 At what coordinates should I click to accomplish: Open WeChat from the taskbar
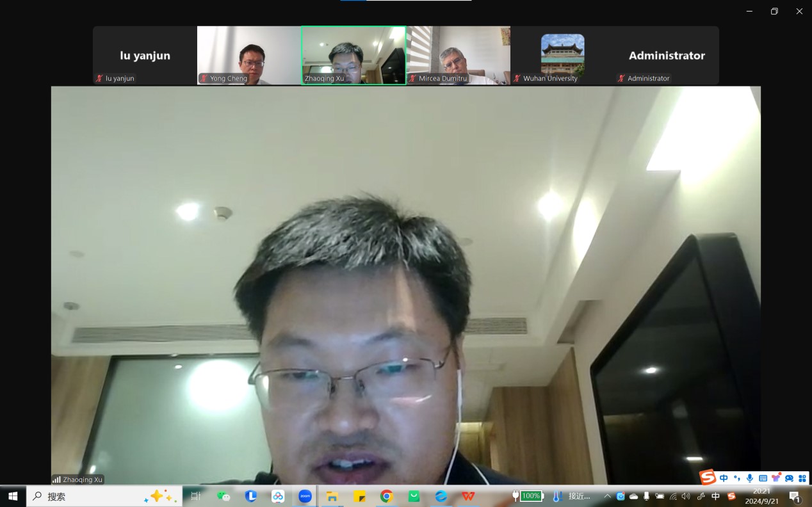pos(223,496)
